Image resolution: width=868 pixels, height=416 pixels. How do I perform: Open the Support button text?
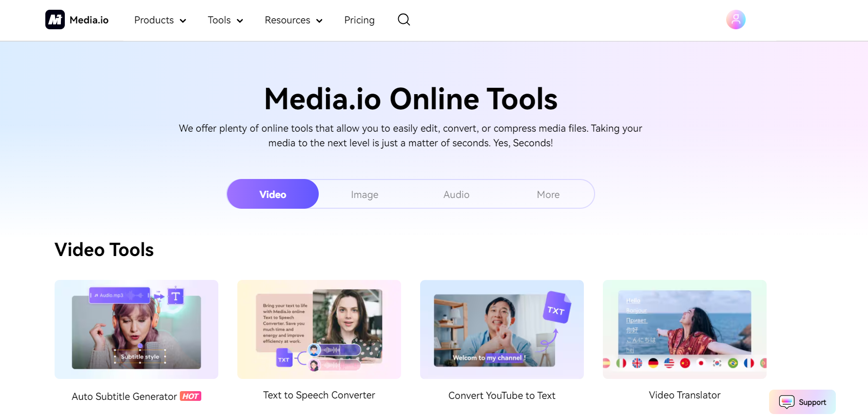coord(812,402)
